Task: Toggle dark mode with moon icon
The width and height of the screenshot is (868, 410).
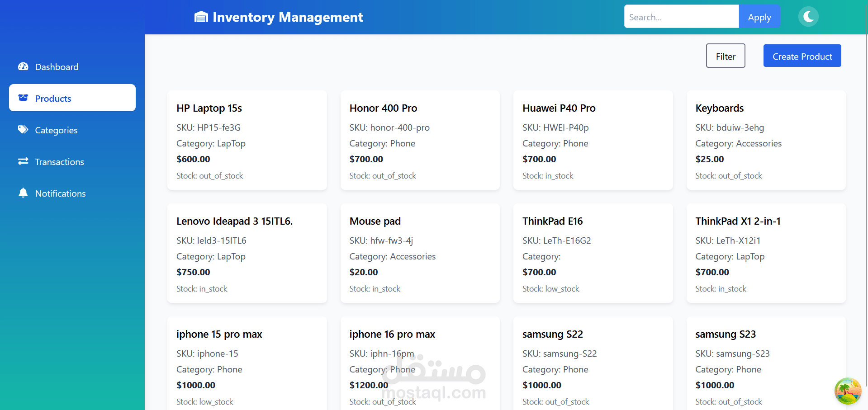Action: 808,17
